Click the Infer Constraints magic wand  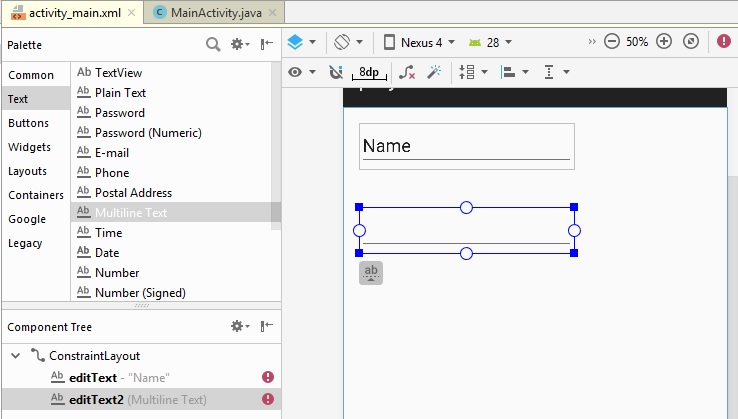[x=434, y=72]
